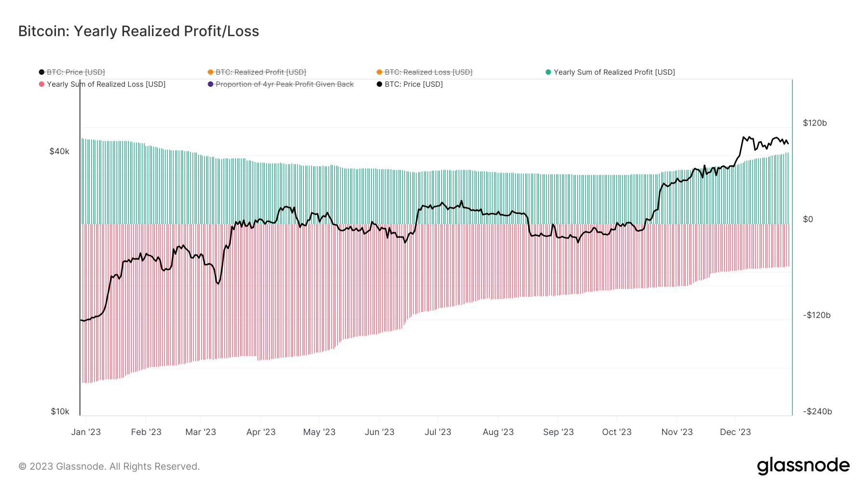868x488 pixels.
Task: Click the black dot of the active BTC: Price legend
Action: point(380,84)
